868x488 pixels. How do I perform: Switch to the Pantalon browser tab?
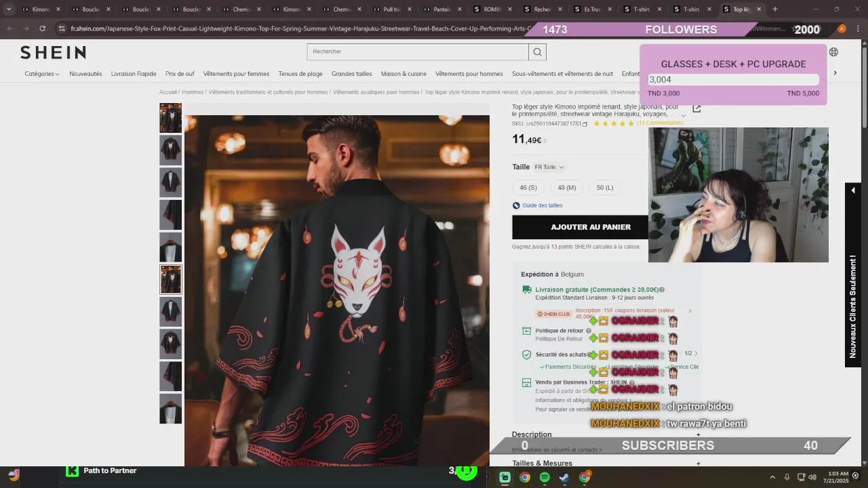pos(441,9)
